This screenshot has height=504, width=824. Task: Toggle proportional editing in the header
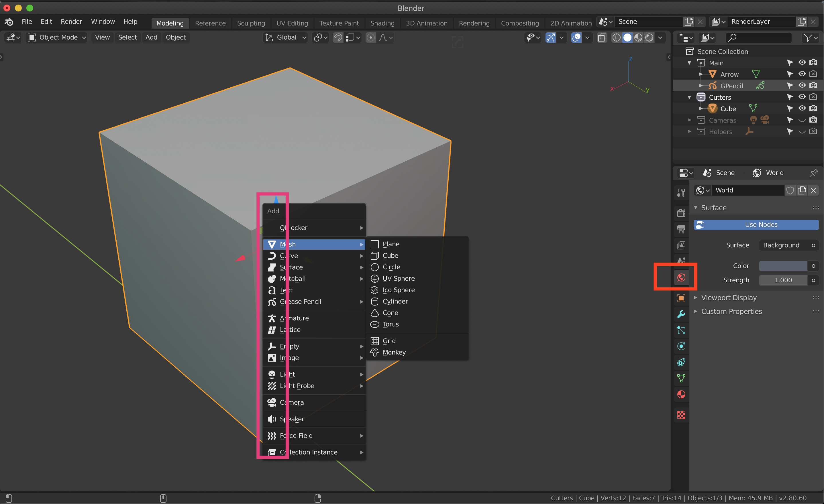pos(370,38)
